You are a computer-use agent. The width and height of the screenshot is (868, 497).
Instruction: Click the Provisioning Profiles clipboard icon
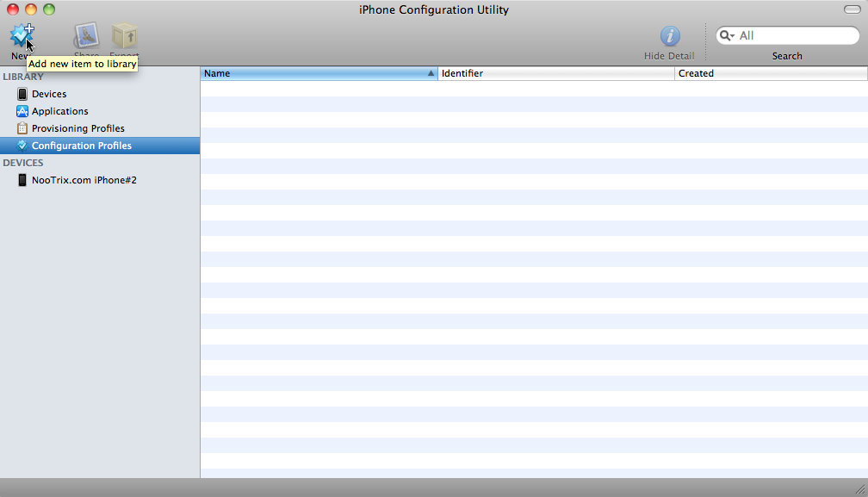pyautogui.click(x=22, y=128)
